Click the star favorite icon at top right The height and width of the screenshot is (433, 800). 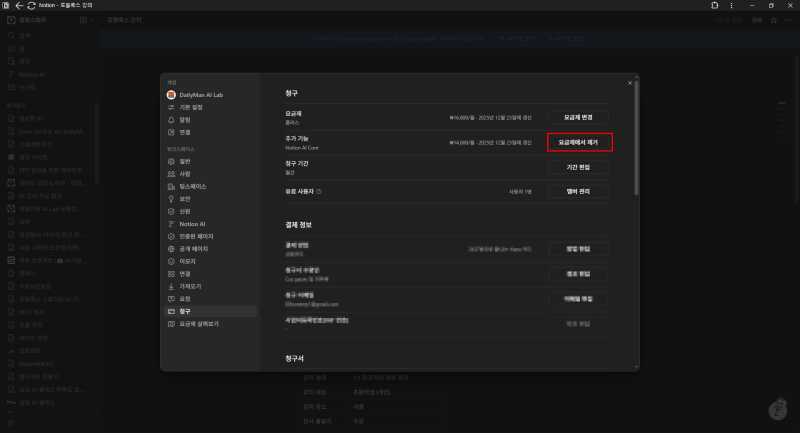coord(773,20)
